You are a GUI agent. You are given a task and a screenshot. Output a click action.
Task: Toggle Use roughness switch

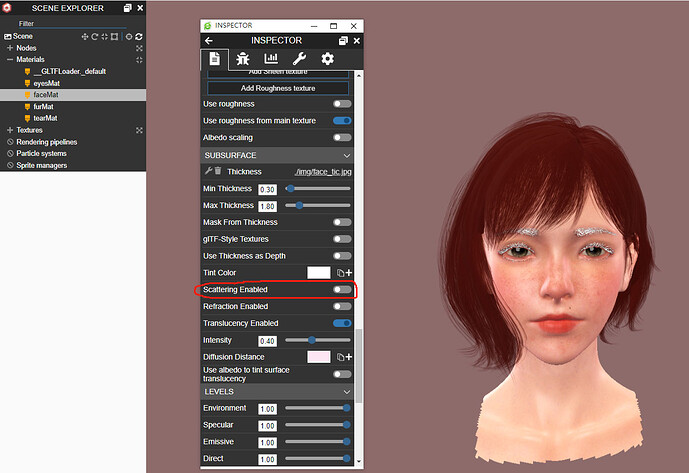pyautogui.click(x=342, y=104)
